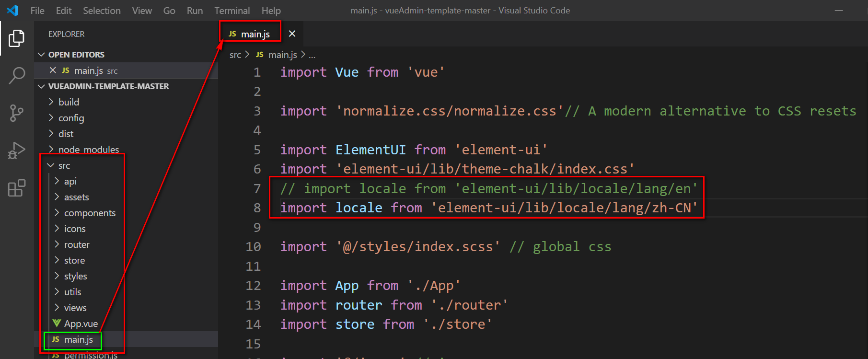Place cursor on 'vue' import line
The image size is (868, 359).
[x=362, y=72]
